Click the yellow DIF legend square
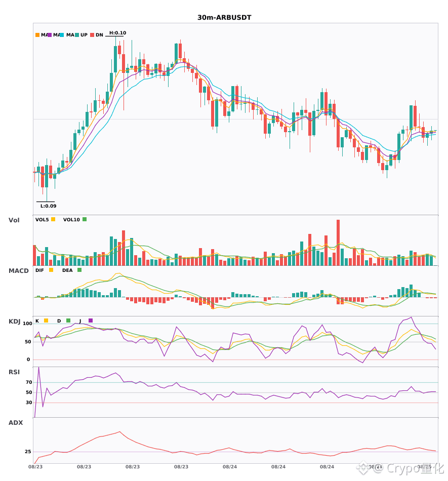 click(51, 270)
